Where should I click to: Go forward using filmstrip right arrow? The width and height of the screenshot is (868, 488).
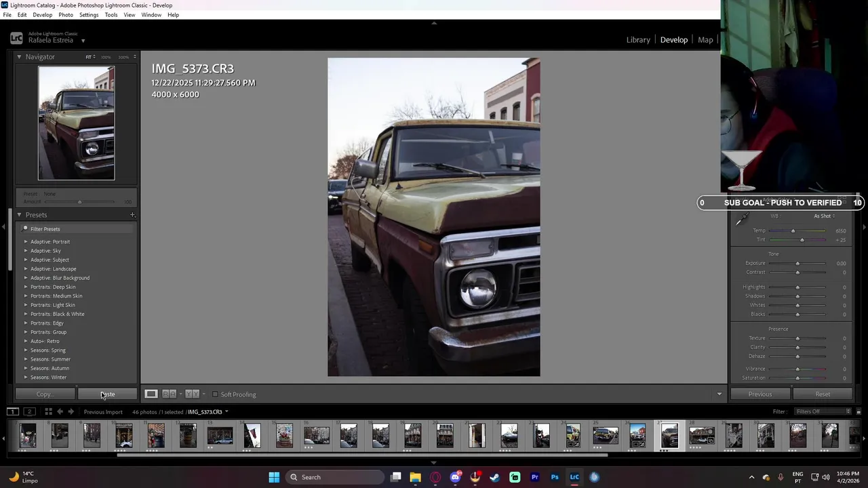[x=71, y=411]
